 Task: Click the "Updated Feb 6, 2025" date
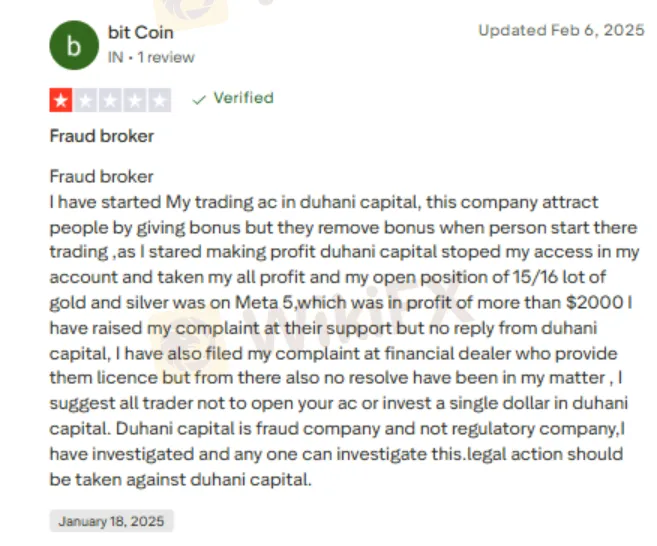(561, 30)
